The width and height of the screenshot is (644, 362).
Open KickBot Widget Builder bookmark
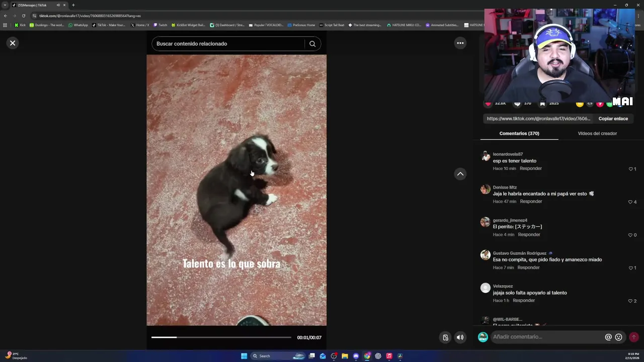pos(189,25)
